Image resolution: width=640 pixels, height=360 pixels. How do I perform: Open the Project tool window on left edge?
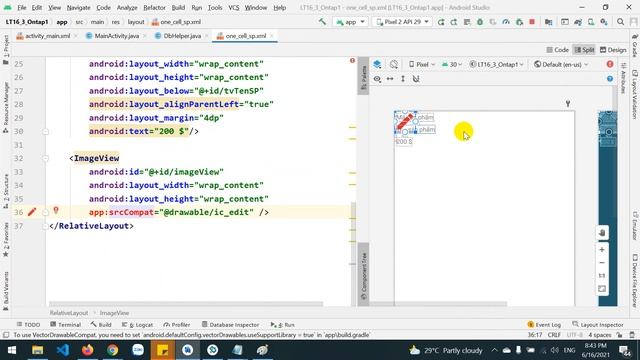6,50
